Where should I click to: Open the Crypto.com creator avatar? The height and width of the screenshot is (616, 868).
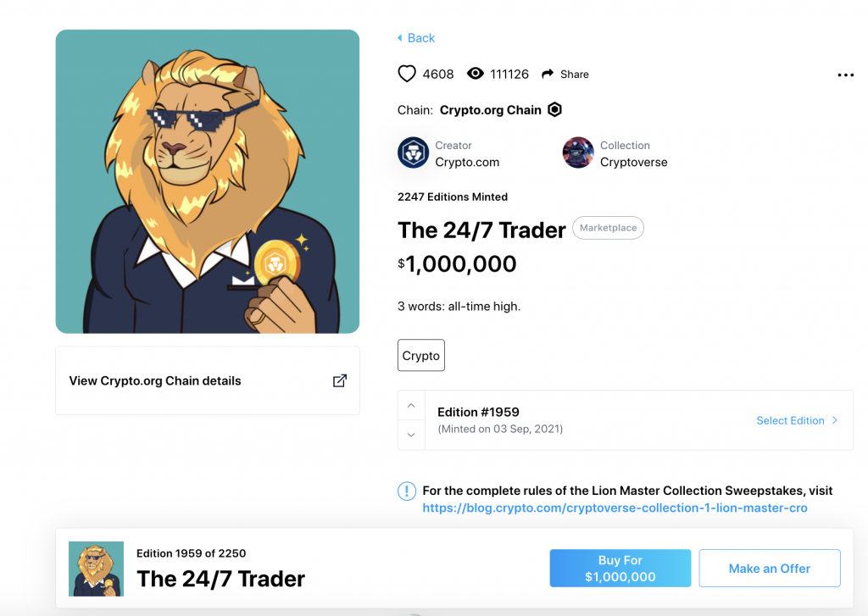413,153
